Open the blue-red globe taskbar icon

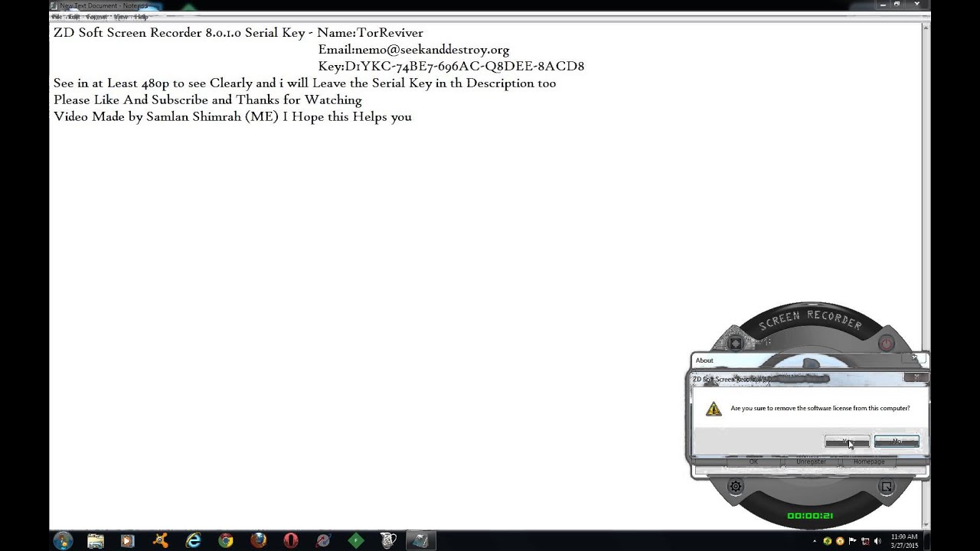pyautogui.click(x=323, y=541)
